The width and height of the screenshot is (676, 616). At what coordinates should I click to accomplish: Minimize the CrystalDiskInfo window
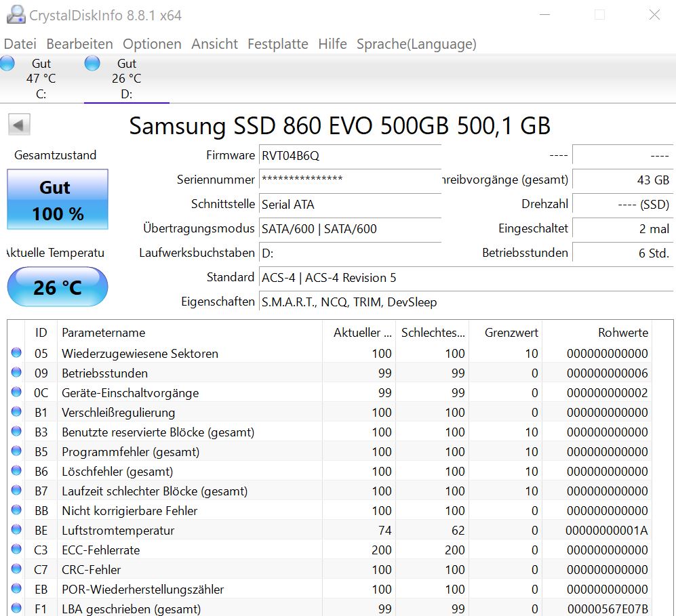point(545,15)
